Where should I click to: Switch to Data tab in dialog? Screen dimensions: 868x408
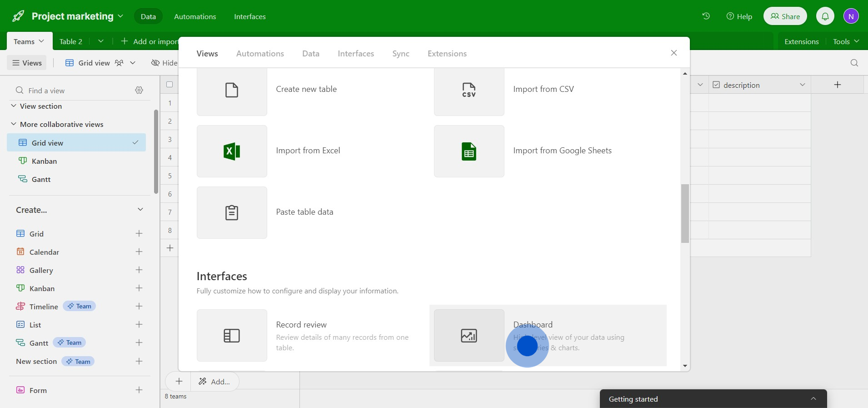311,53
